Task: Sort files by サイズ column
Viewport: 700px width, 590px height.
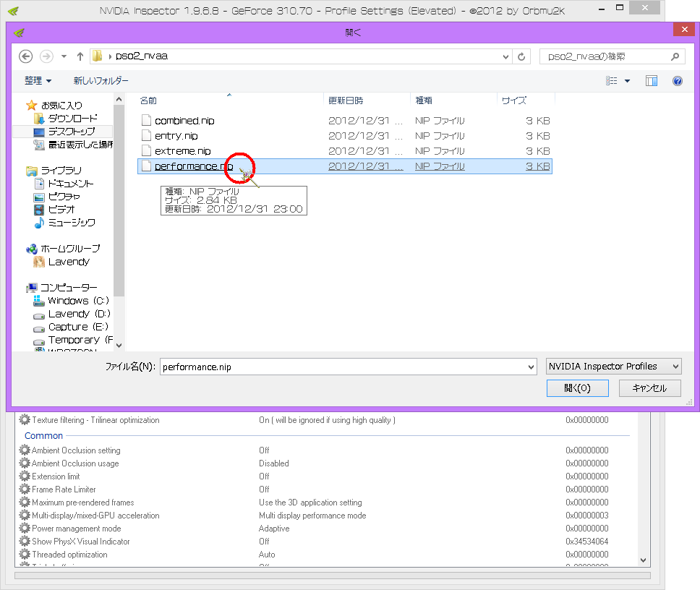Action: (526, 101)
